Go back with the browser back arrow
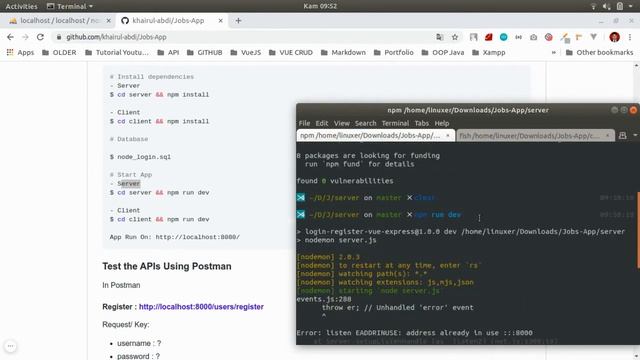This screenshot has width=640, height=360. (x=10, y=37)
